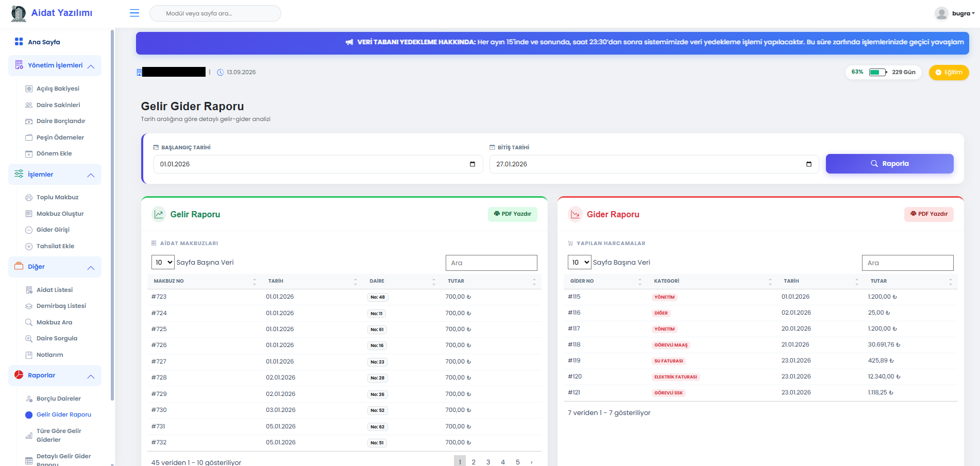
Task: Click the hamburger menu icon
Action: click(134, 13)
